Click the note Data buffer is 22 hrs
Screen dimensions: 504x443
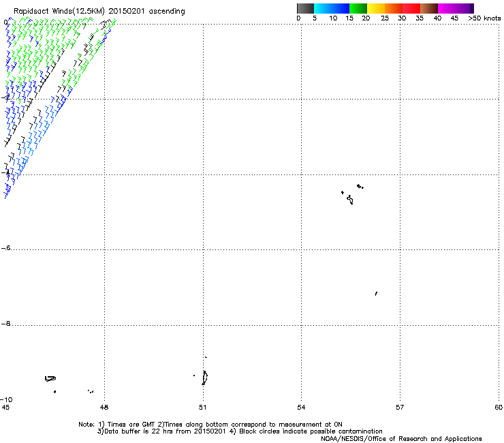pyautogui.click(x=138, y=431)
